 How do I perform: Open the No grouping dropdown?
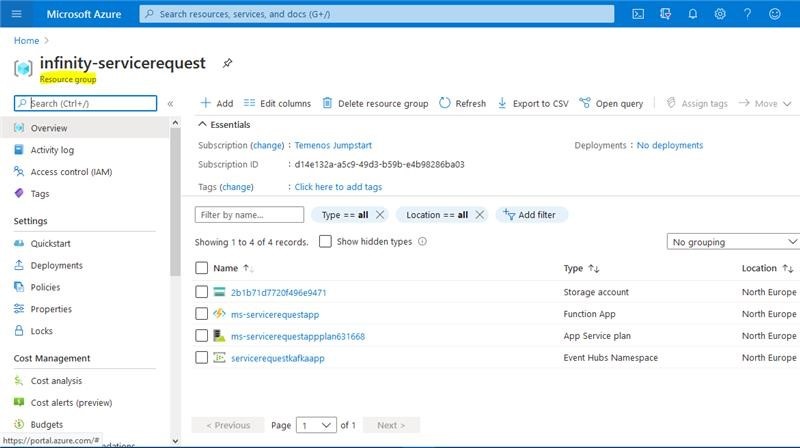[733, 242]
